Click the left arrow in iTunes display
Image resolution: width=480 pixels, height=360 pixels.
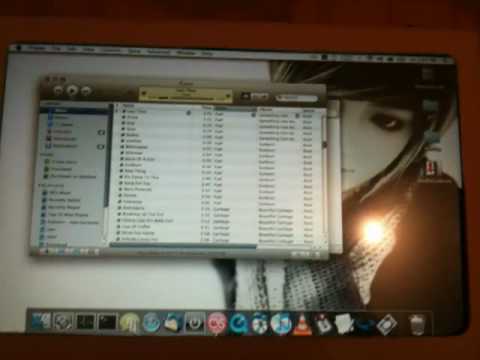point(144,95)
